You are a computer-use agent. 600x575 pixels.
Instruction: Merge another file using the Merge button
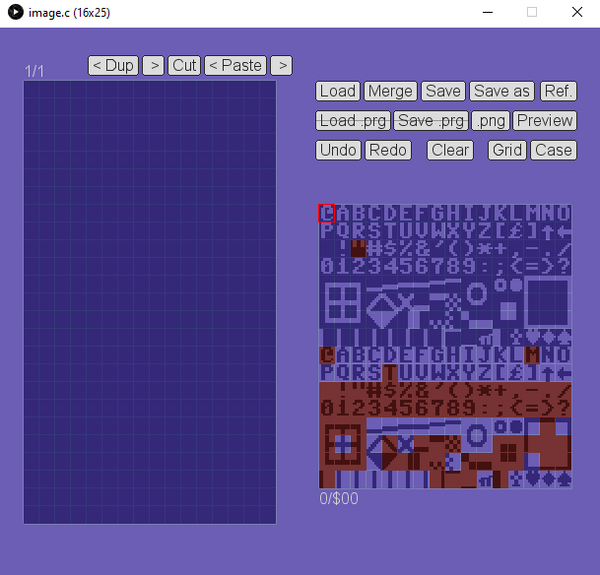(x=389, y=91)
